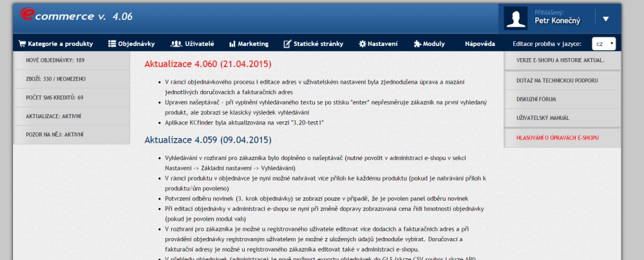Open the Kategorie a produkty menu
The width and height of the screenshot is (644, 260).
61,44
